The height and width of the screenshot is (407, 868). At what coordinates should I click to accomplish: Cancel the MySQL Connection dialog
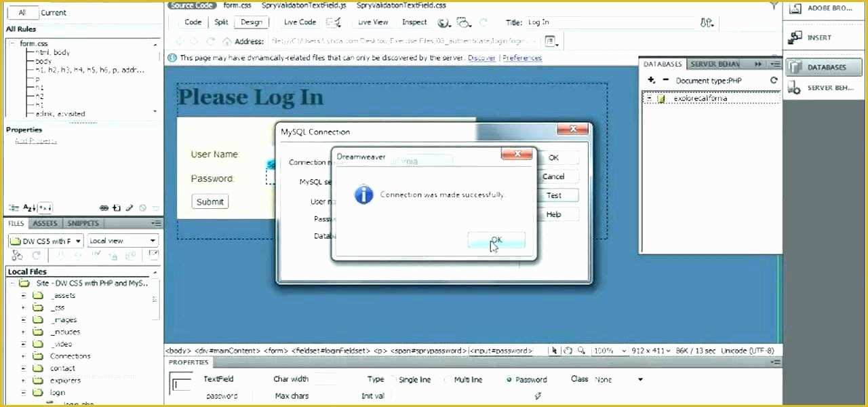pos(553,176)
